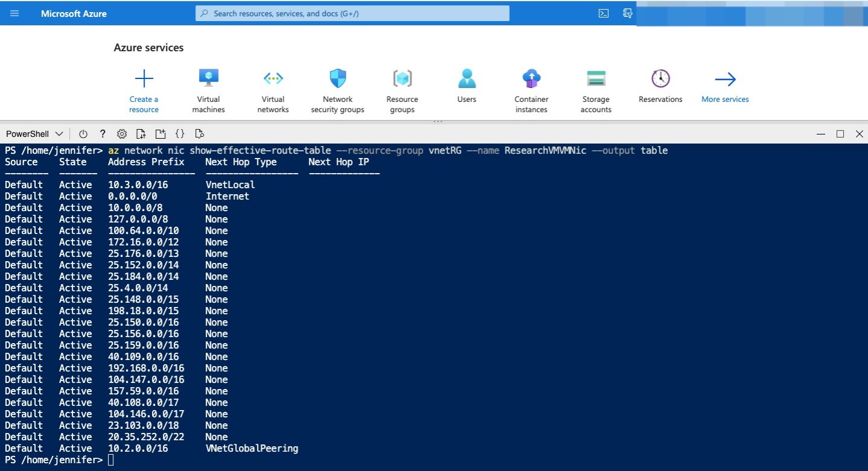The width and height of the screenshot is (868, 471).
Task: Click the More services arrow icon
Action: 725,79
